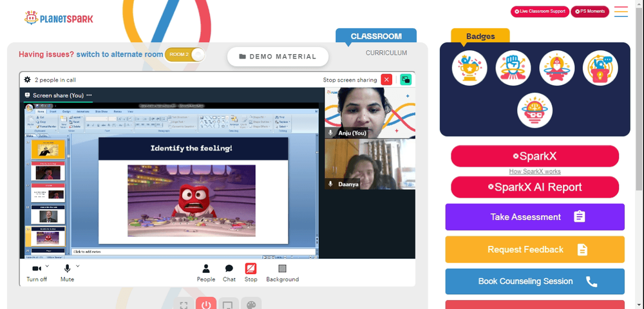Open DEMO MATERIAL folder button
The height and width of the screenshot is (309, 644).
(x=278, y=57)
